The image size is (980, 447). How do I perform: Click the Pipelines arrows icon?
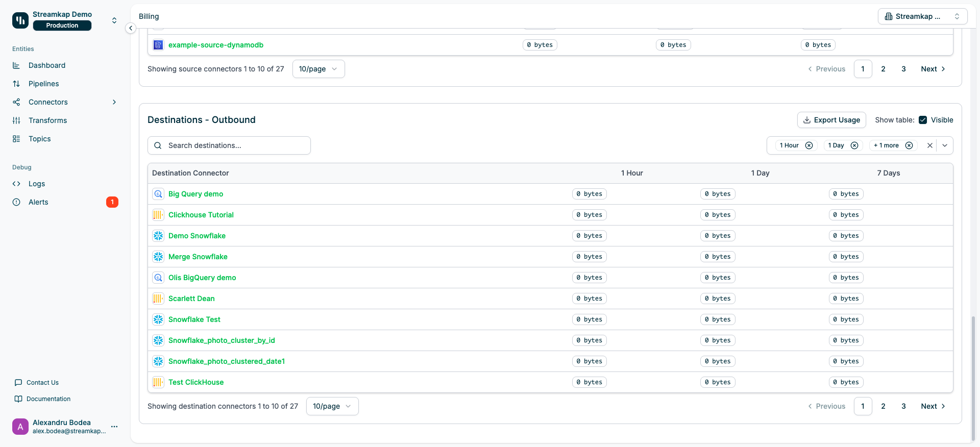[x=16, y=84]
